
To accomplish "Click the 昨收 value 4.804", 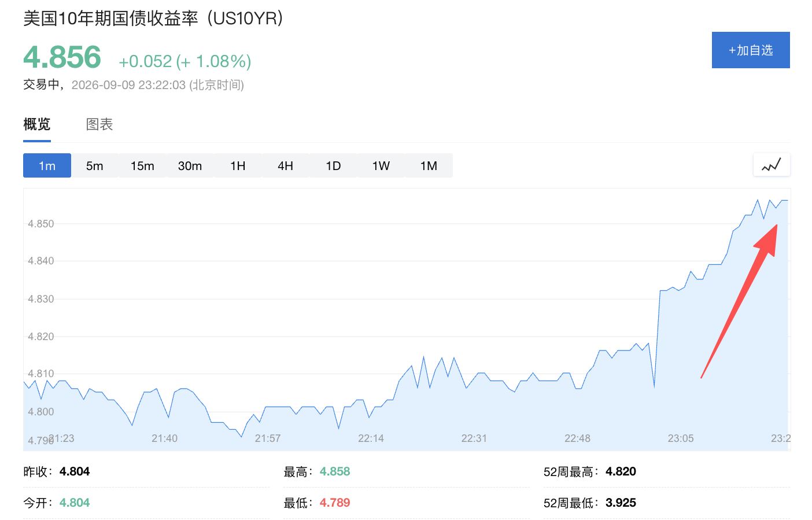I will 75,471.
